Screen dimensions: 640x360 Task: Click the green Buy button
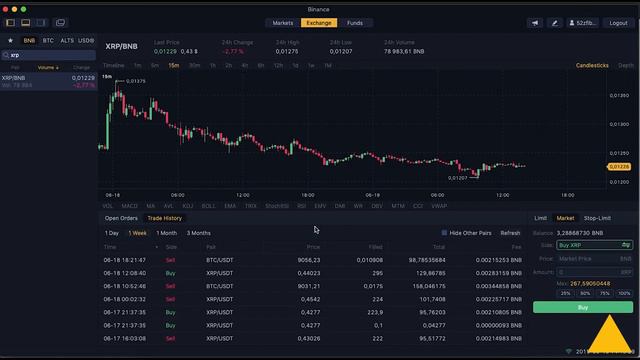583,307
